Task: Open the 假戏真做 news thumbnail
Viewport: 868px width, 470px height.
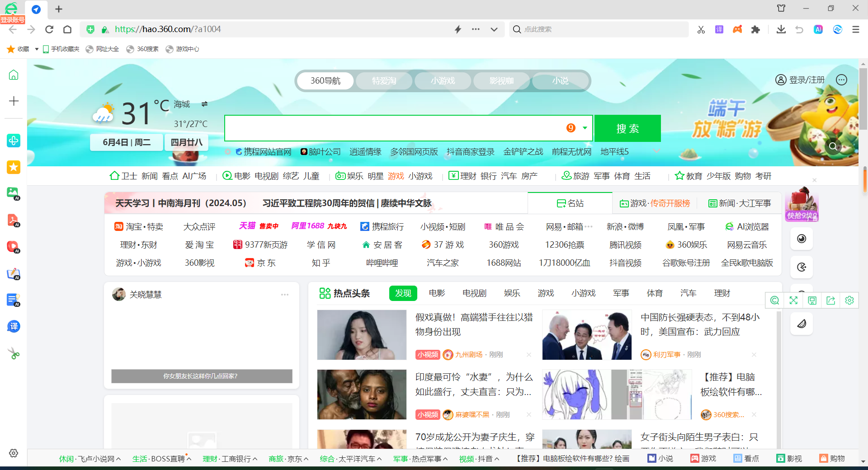Action: (362, 335)
